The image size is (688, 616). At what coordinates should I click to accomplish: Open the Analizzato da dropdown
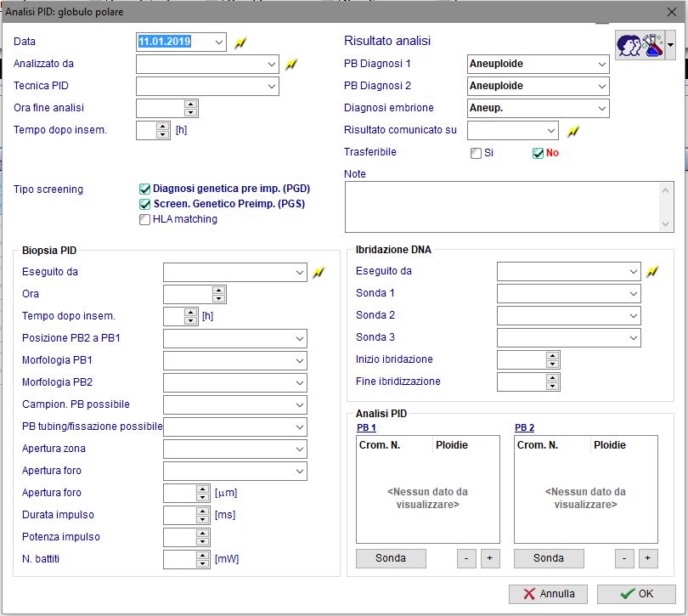pyautogui.click(x=272, y=64)
